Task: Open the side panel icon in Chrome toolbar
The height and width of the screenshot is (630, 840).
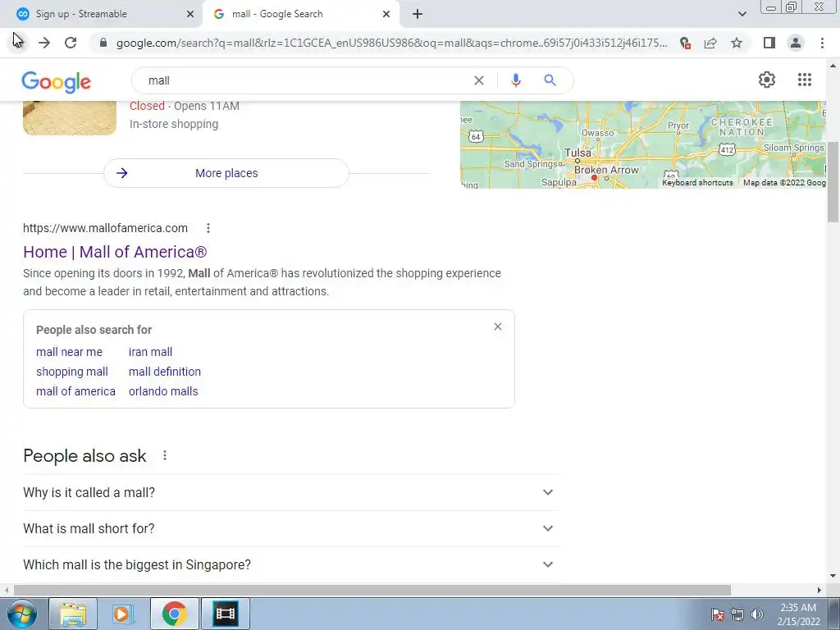Action: pos(769,43)
